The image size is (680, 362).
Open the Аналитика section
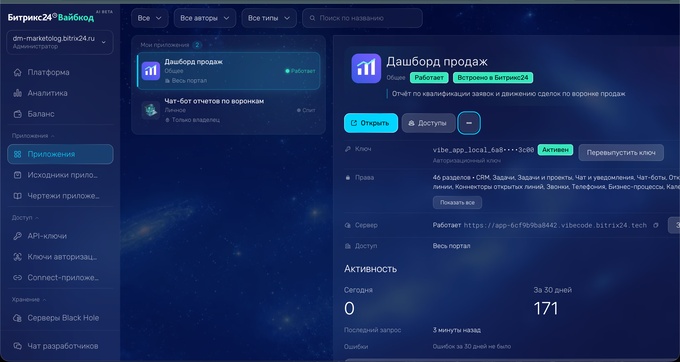(60, 93)
